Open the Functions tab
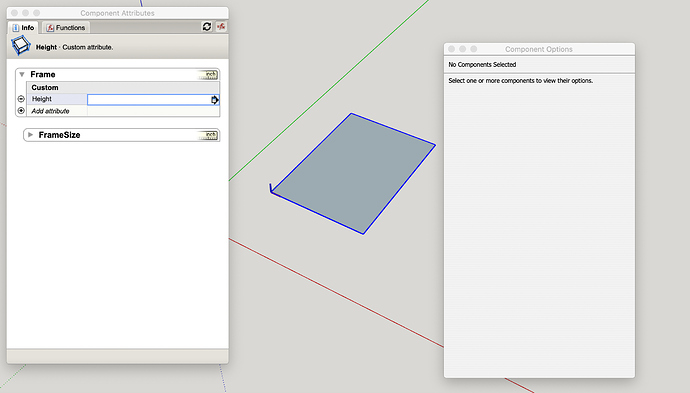 click(x=66, y=27)
